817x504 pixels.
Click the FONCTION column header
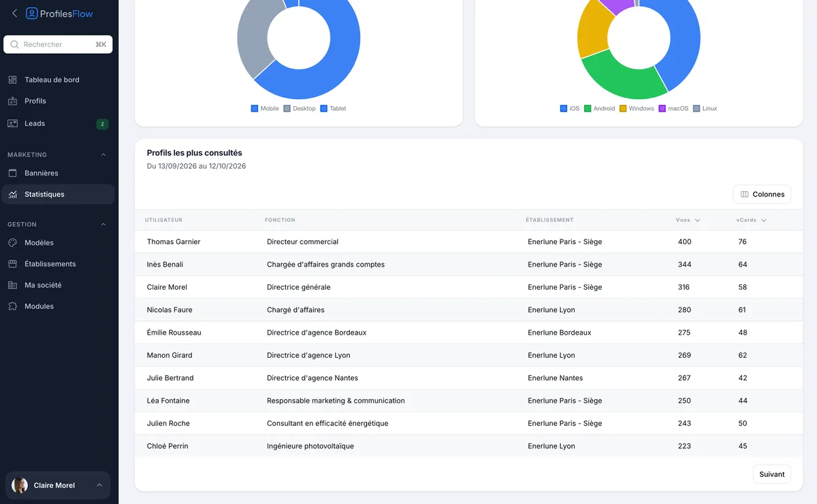[280, 220]
